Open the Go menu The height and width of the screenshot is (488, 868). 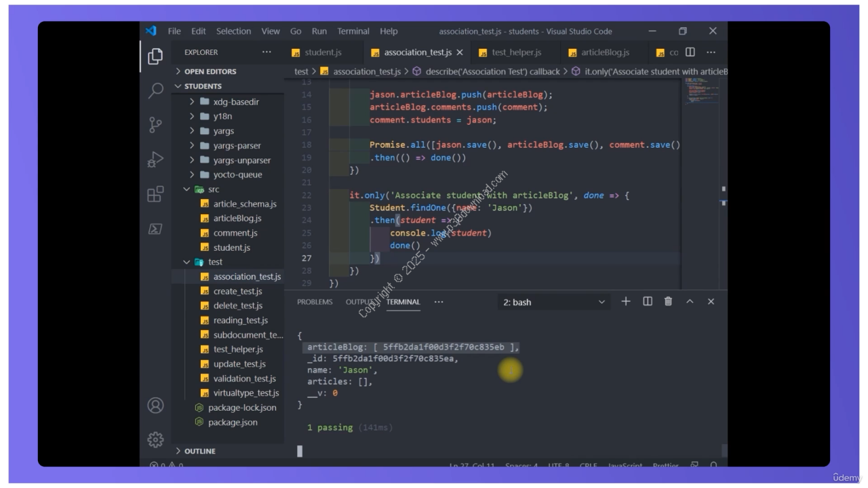tap(296, 31)
